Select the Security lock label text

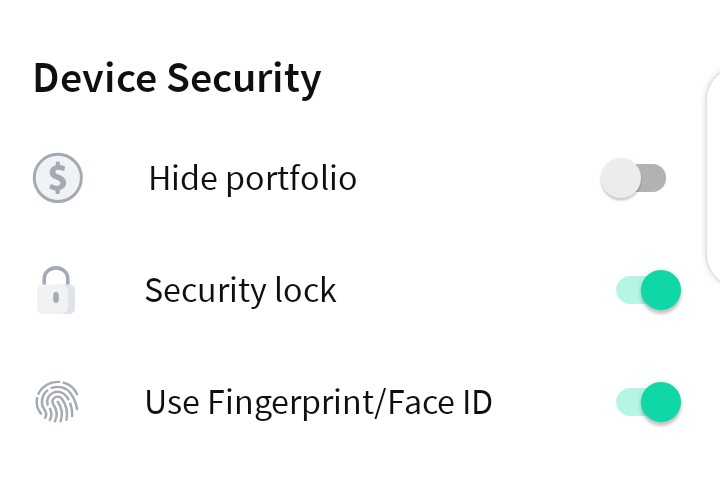[x=241, y=290]
